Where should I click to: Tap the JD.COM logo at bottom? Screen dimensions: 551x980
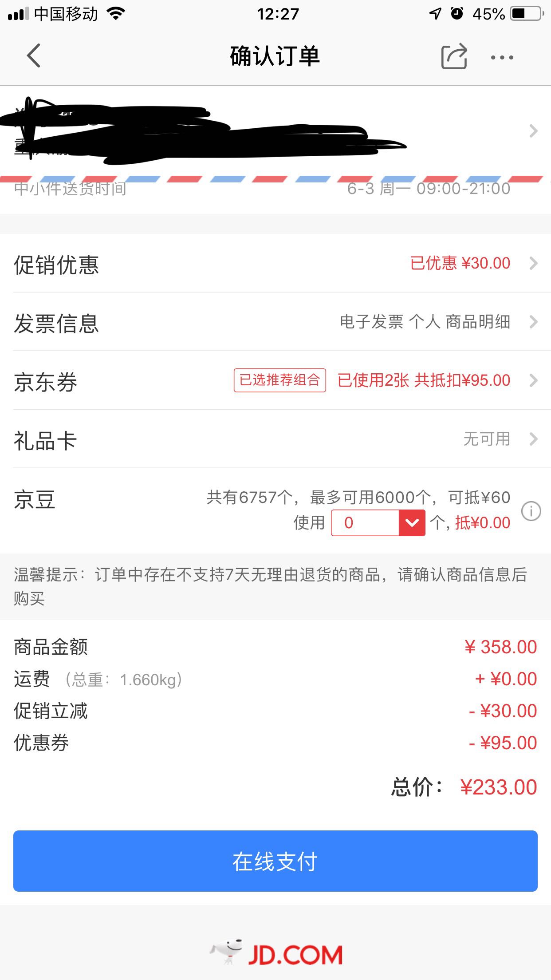276,953
